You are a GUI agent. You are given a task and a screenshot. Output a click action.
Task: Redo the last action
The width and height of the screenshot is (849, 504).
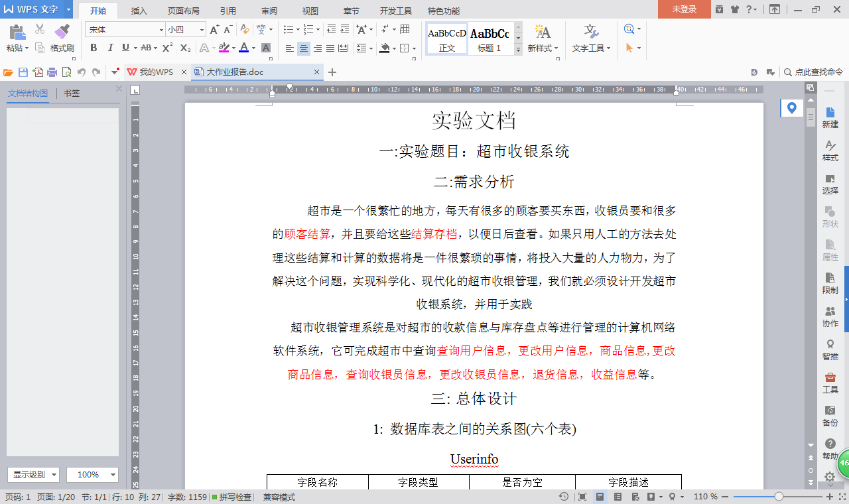[x=97, y=72]
